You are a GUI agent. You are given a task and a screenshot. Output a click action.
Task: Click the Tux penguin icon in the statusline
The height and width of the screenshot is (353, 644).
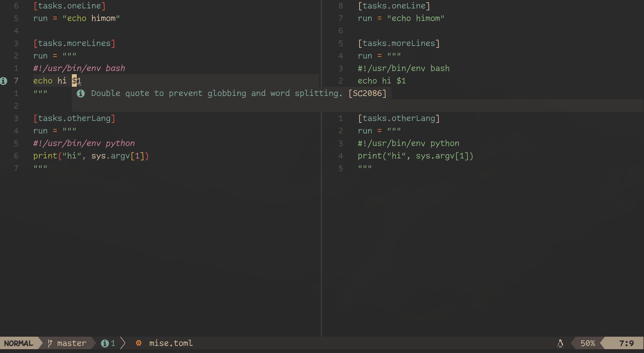pos(560,343)
